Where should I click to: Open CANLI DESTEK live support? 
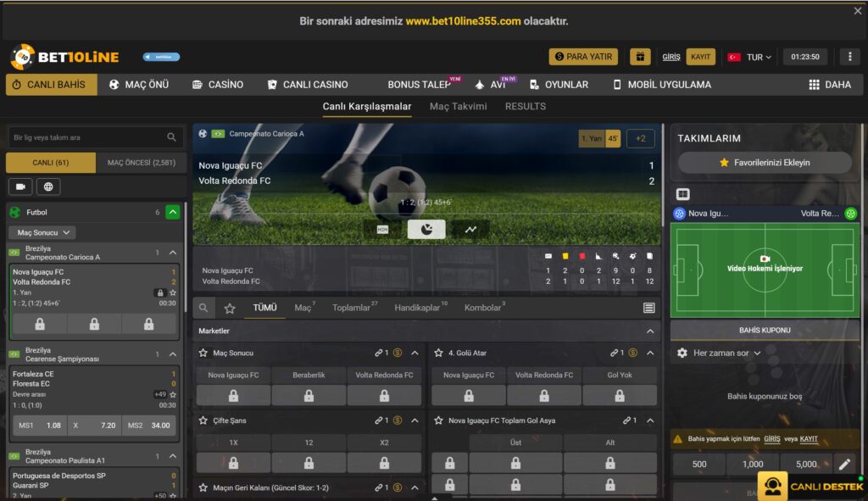coord(811,486)
